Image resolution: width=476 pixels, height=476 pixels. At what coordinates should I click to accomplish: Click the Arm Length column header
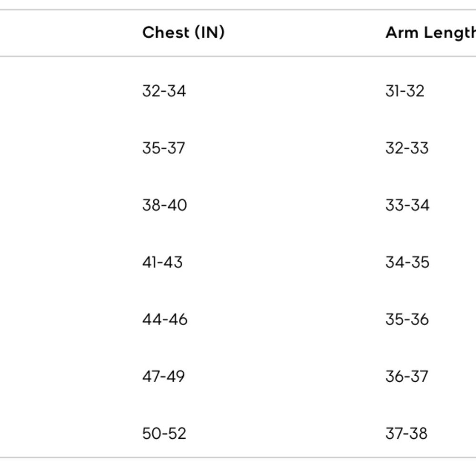point(430,33)
